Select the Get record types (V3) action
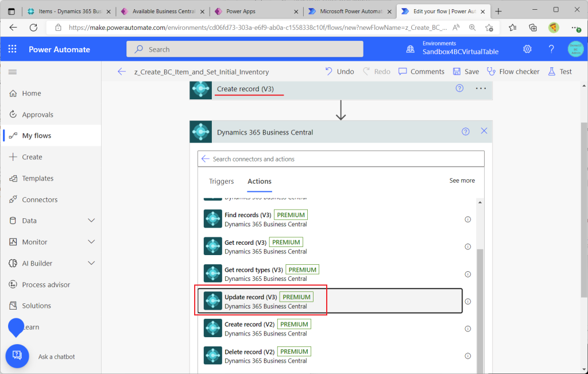Image resolution: width=588 pixels, height=374 pixels. [x=330, y=274]
